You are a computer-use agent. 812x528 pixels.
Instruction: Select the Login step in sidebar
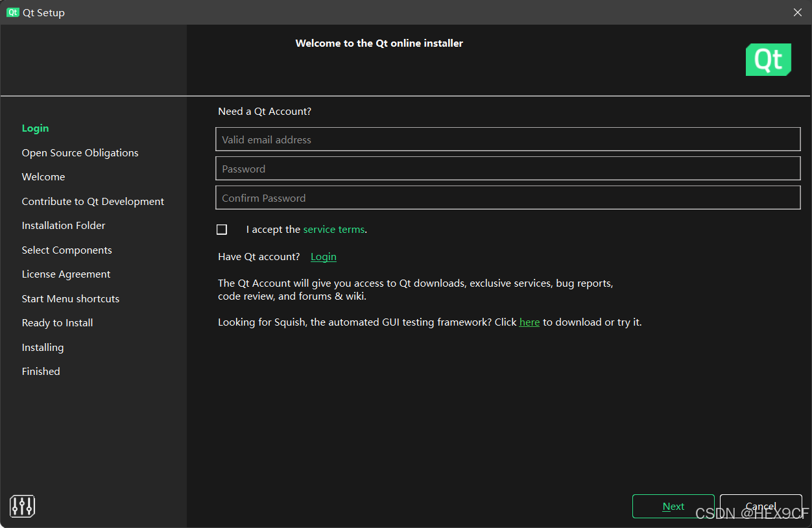tap(35, 128)
